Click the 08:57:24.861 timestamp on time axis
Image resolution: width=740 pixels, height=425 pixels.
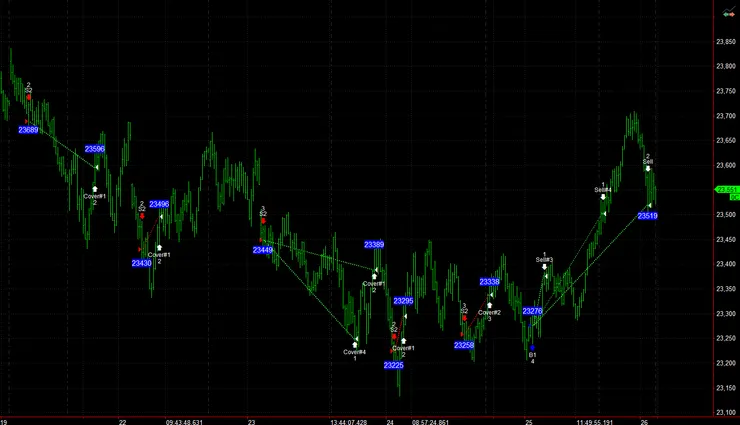click(x=430, y=422)
